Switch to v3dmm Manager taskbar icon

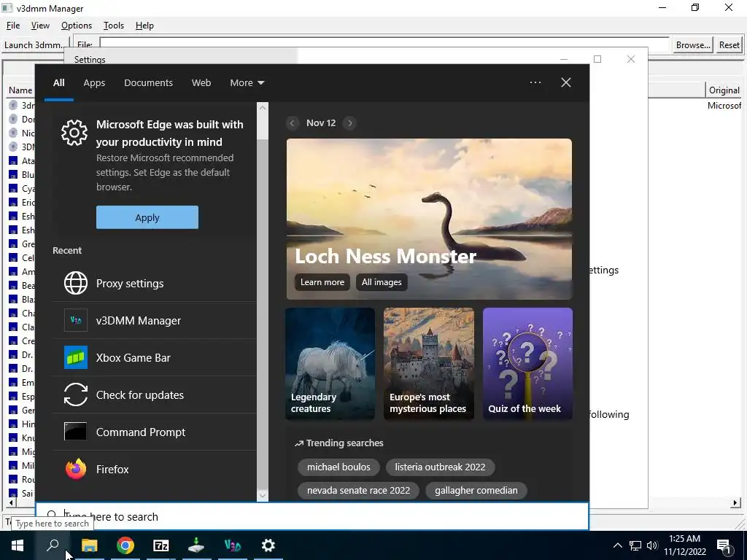click(x=233, y=545)
